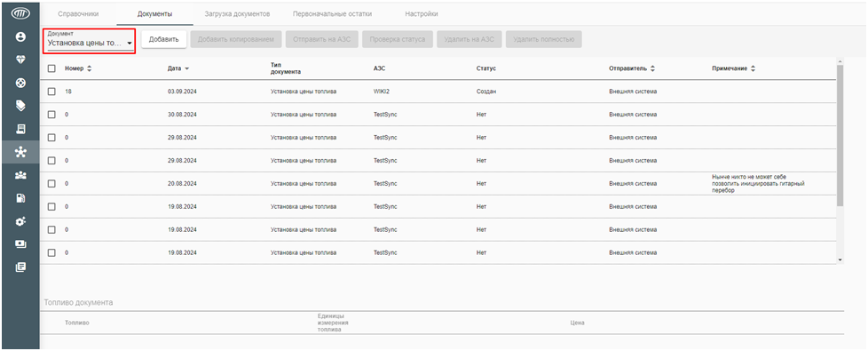Viewport: 868px width, 351px height.
Task: Click Внешняя система in row 18
Action: click(633, 92)
